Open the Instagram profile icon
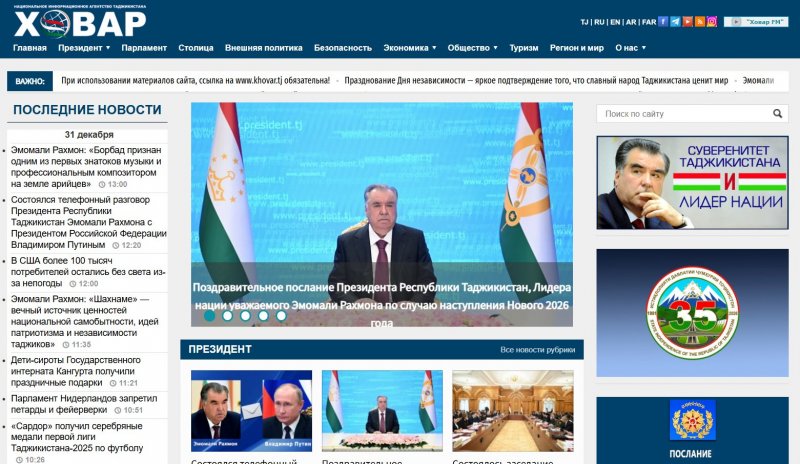 712,21
